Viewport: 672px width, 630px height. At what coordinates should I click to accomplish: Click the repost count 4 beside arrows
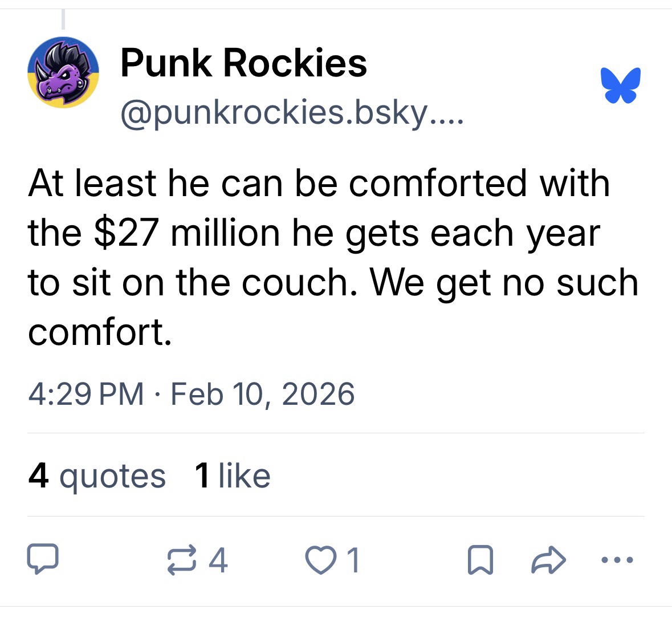[219, 560]
